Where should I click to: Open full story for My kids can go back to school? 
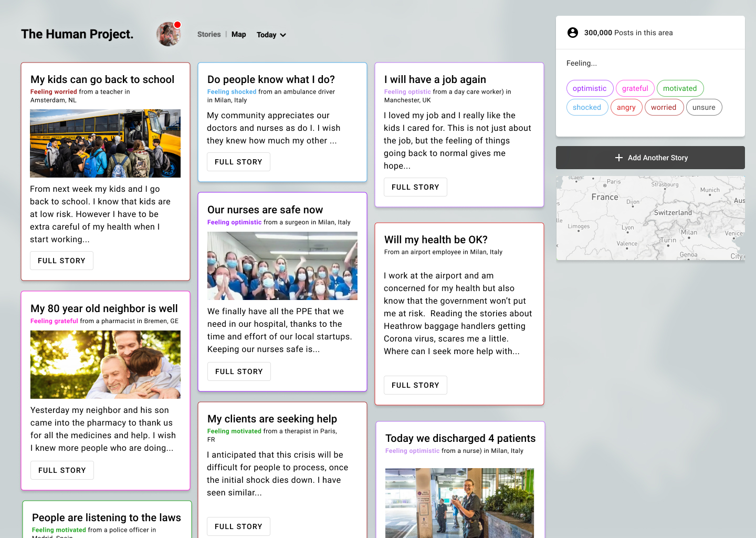click(61, 261)
